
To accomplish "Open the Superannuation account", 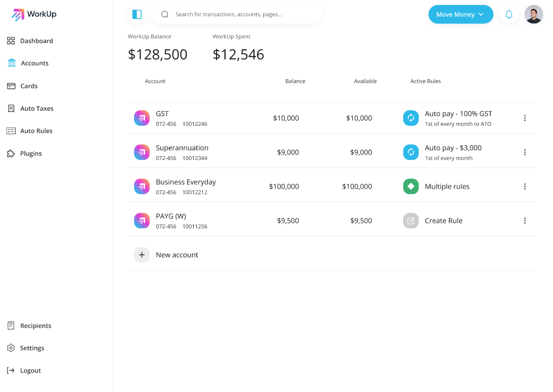I will (182, 148).
